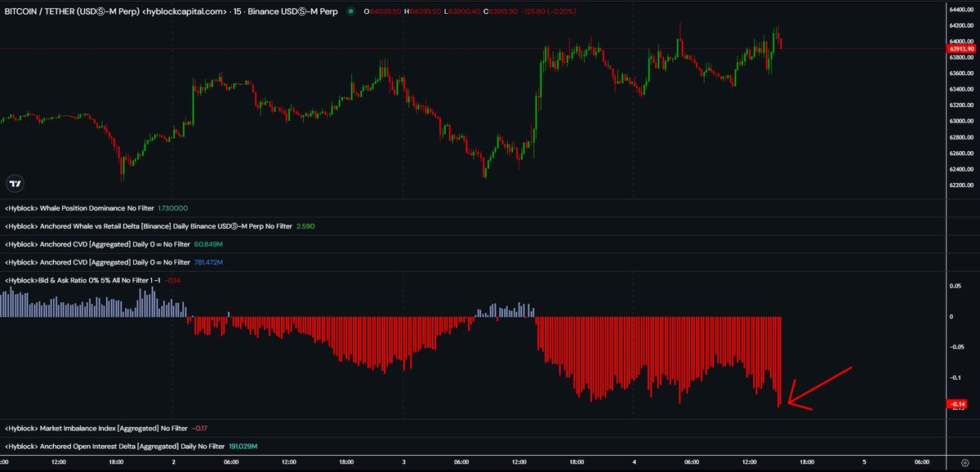Click the red -0.14 axis value label
Viewport: 980px width, 472px height.
click(x=957, y=404)
